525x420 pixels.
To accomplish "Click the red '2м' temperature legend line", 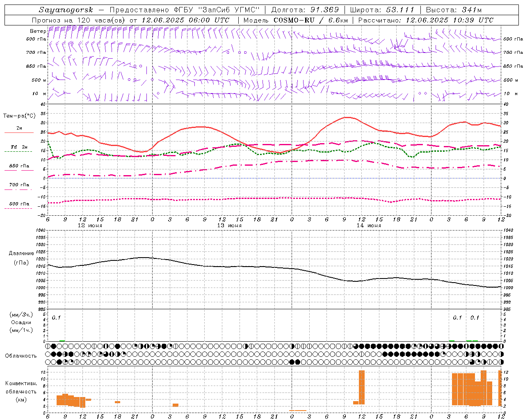I will point(19,132).
